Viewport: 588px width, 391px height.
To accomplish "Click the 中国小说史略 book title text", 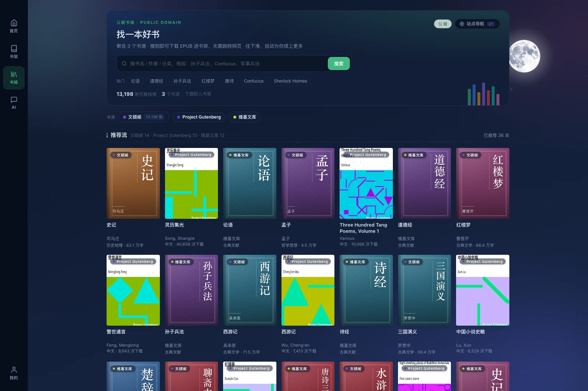I will coord(471,332).
